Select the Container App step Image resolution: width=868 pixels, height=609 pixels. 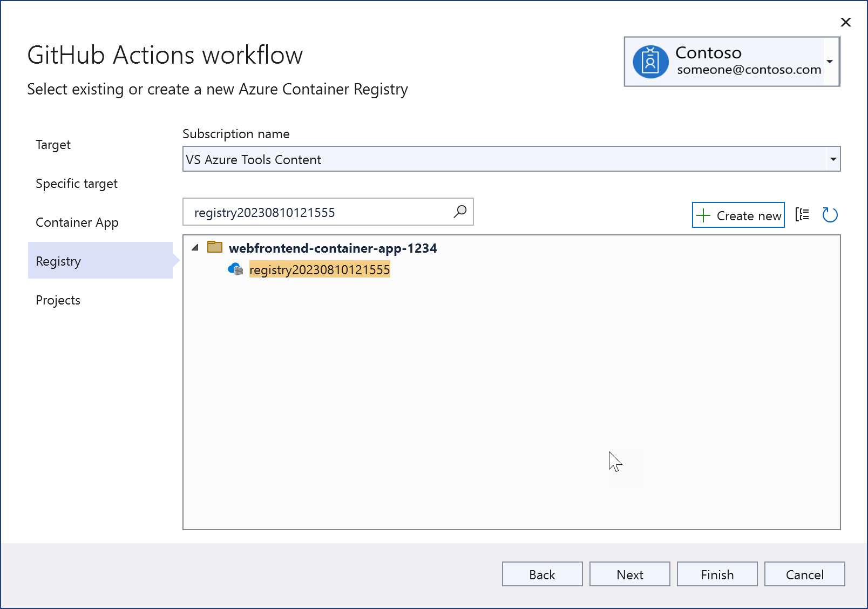tap(77, 222)
